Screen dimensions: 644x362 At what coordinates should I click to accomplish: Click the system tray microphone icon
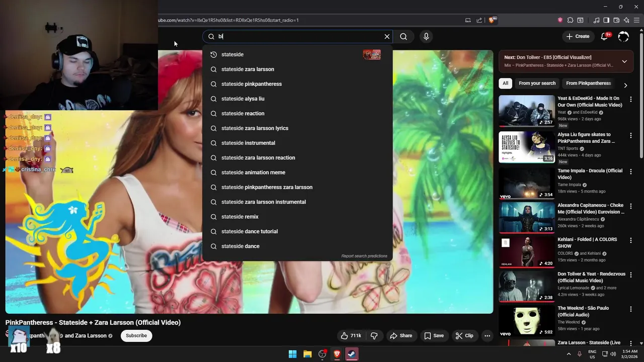tap(579, 354)
